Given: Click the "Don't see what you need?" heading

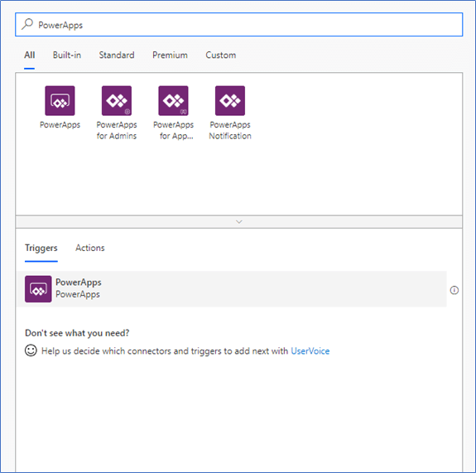Looking at the screenshot, I should (x=77, y=333).
